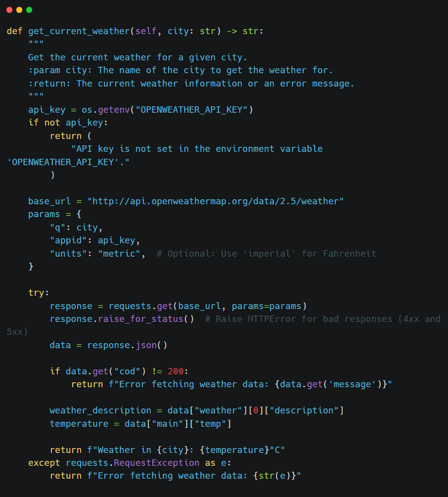Image resolution: width=448 pixels, height=497 pixels.
Task: Click the requests.get call on base_url
Action: [x=143, y=306]
